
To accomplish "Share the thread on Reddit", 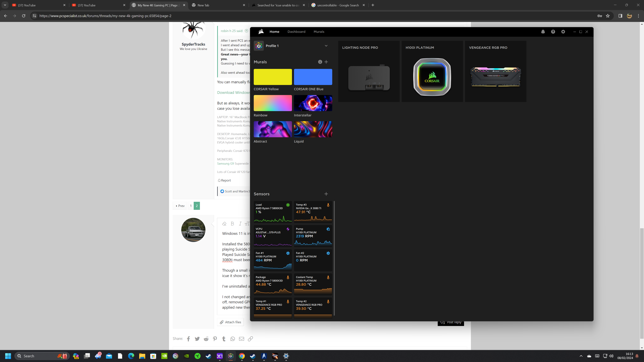I will 206,339.
